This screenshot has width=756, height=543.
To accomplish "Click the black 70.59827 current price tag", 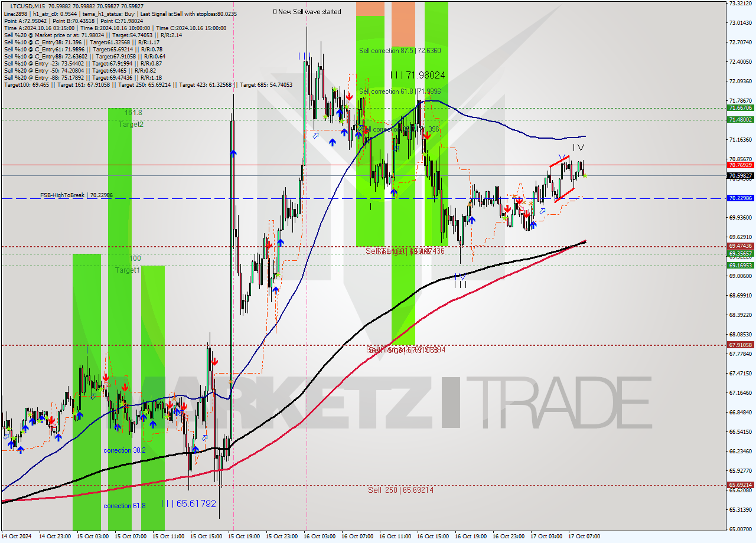I will tap(741, 176).
